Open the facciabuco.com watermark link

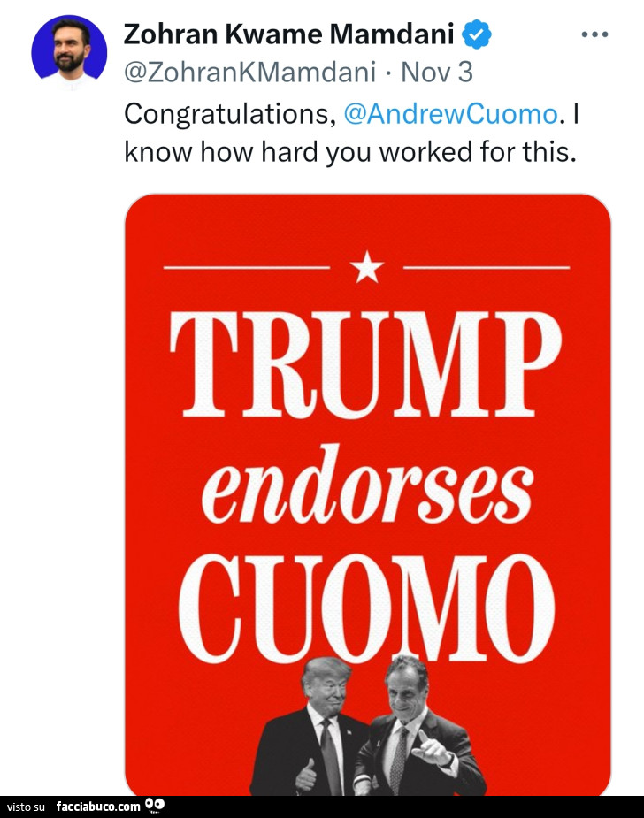click(x=97, y=807)
